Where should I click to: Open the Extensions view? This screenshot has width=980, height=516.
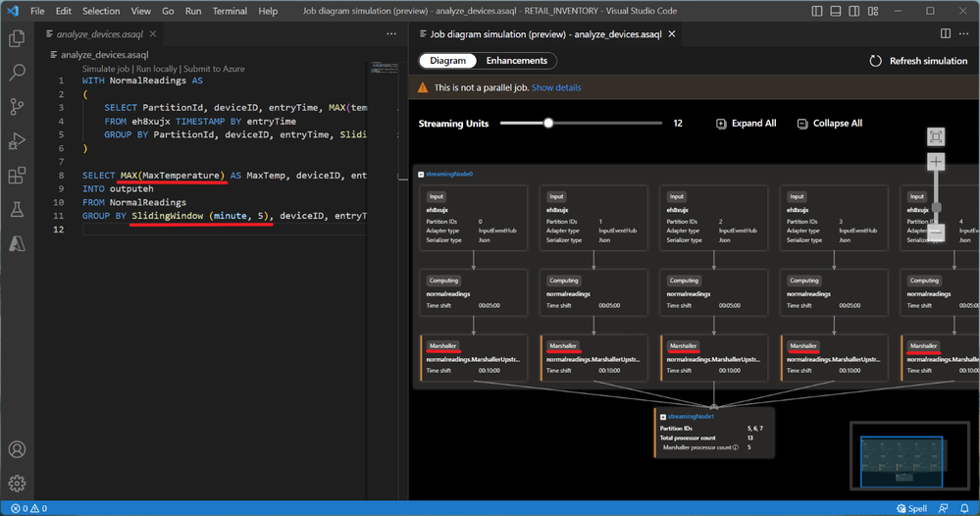click(17, 175)
